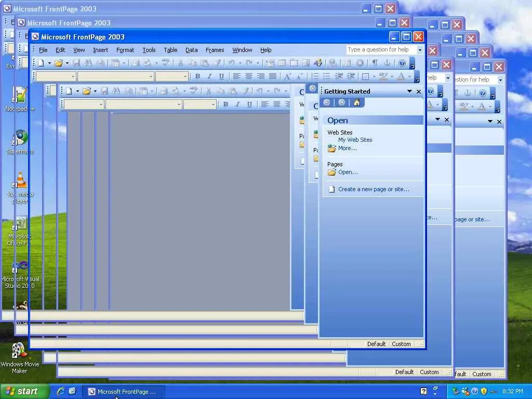Click the Spelling ABC check icon

(x=166, y=63)
